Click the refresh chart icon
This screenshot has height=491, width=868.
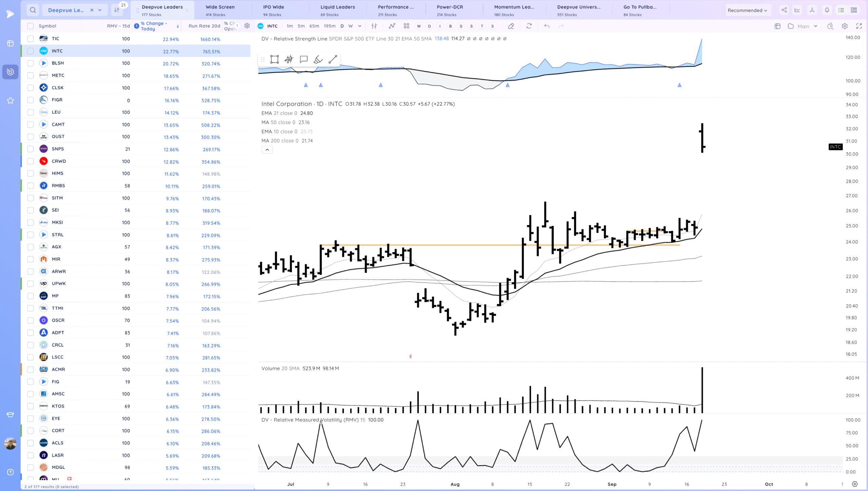point(529,26)
